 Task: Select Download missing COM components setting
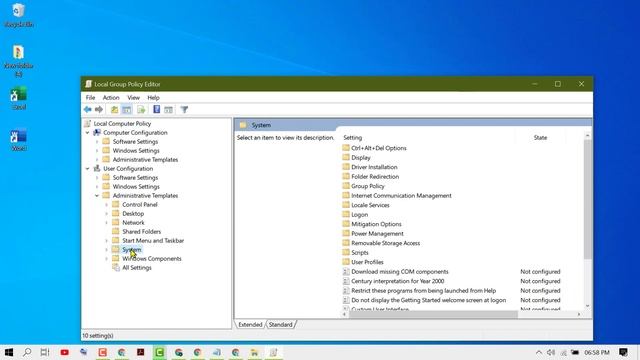pyautogui.click(x=400, y=272)
